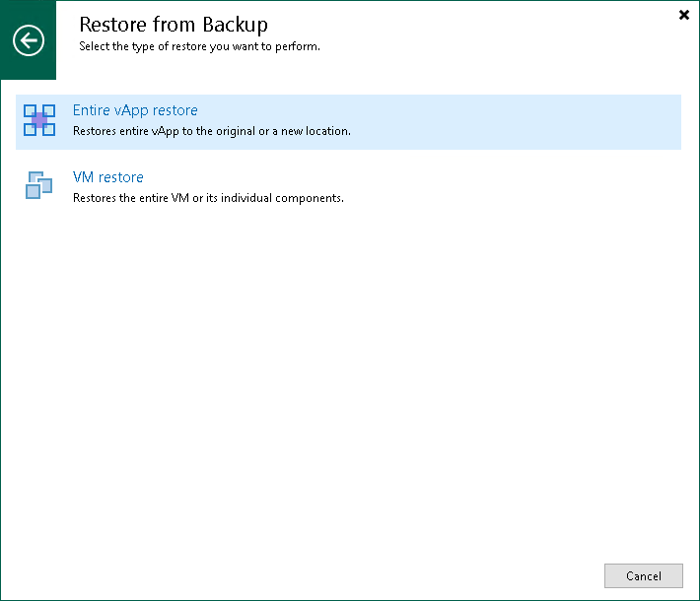Click the "Restore from Backup" heading
The height and width of the screenshot is (601, 700).
[x=173, y=25]
